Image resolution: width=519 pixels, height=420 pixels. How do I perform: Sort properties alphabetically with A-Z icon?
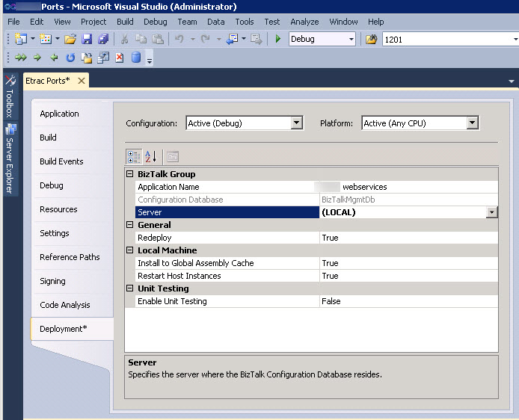pos(151,156)
